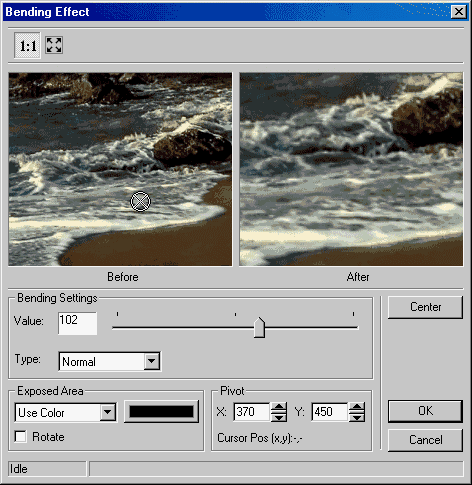The width and height of the screenshot is (472, 485).
Task: Click the bending value slider thumb
Action: click(x=259, y=328)
